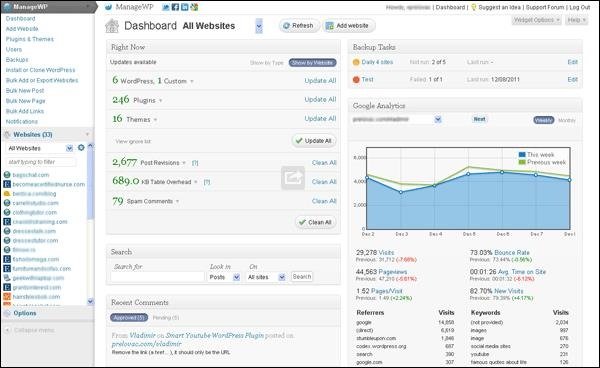Click the lightbulb Suggest an Idea icon

point(473,7)
